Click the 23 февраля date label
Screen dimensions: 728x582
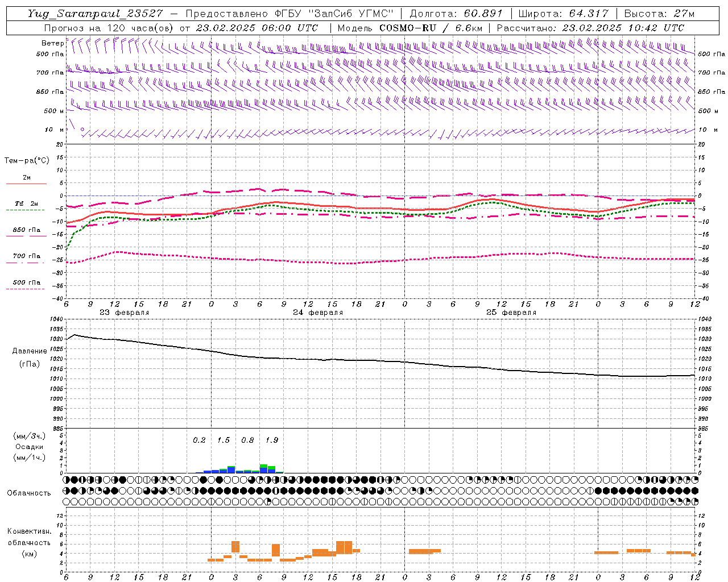click(x=124, y=313)
